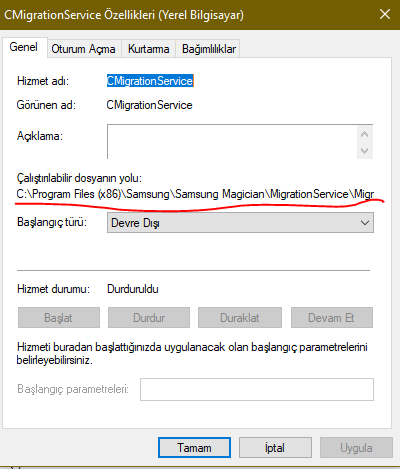Close the CMigrationService properties dialog

point(385,14)
